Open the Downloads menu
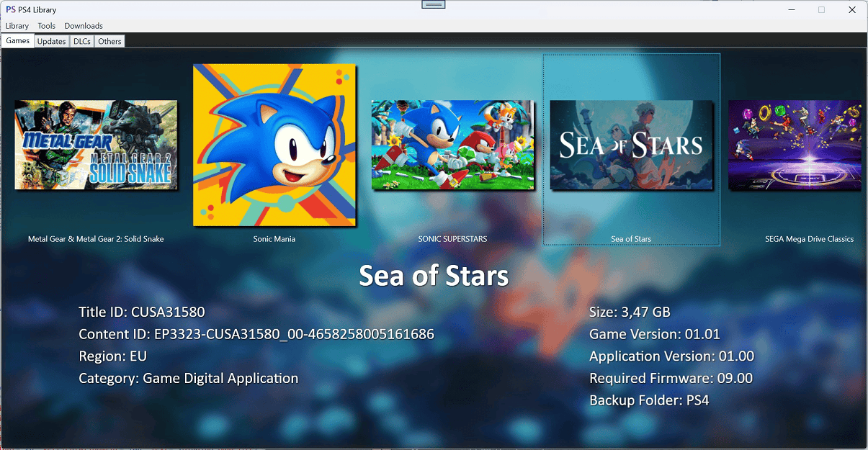 point(84,26)
